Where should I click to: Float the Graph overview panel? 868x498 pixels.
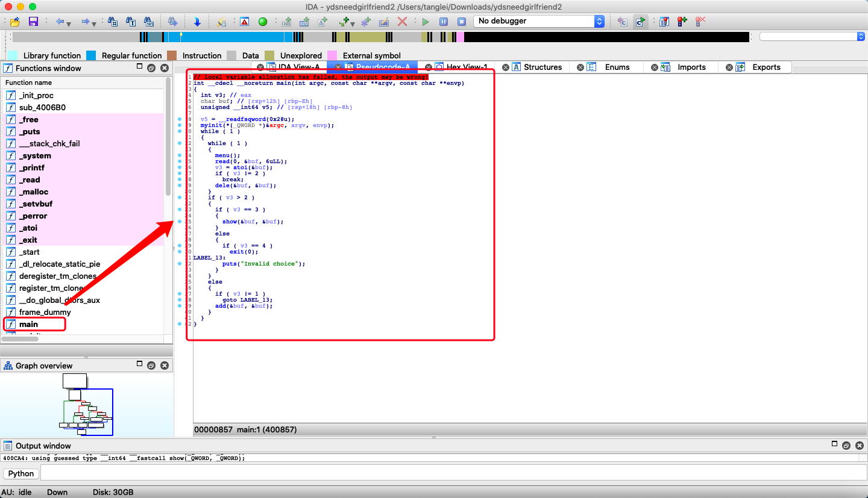[x=151, y=366]
